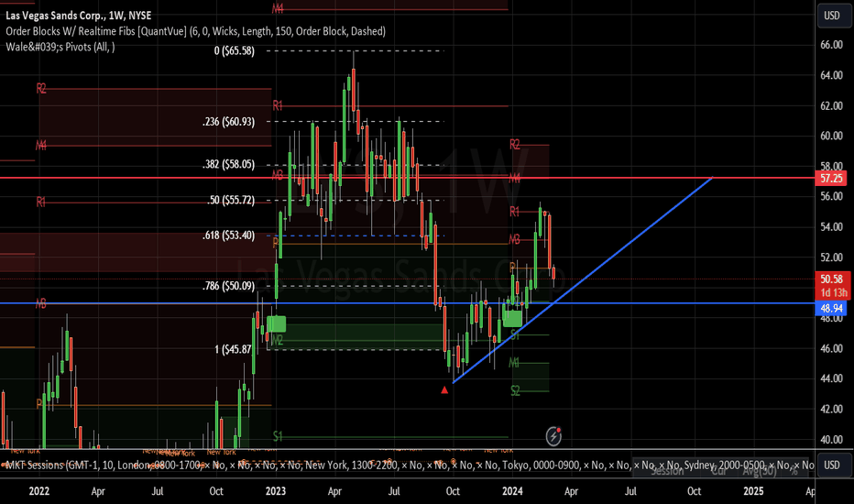Screen dimensions: 854x504
Task: Click 66.00 on the price axis
Action: point(832,45)
